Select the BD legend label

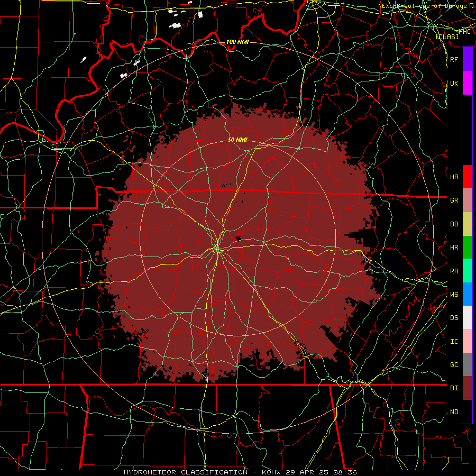[x=454, y=224]
